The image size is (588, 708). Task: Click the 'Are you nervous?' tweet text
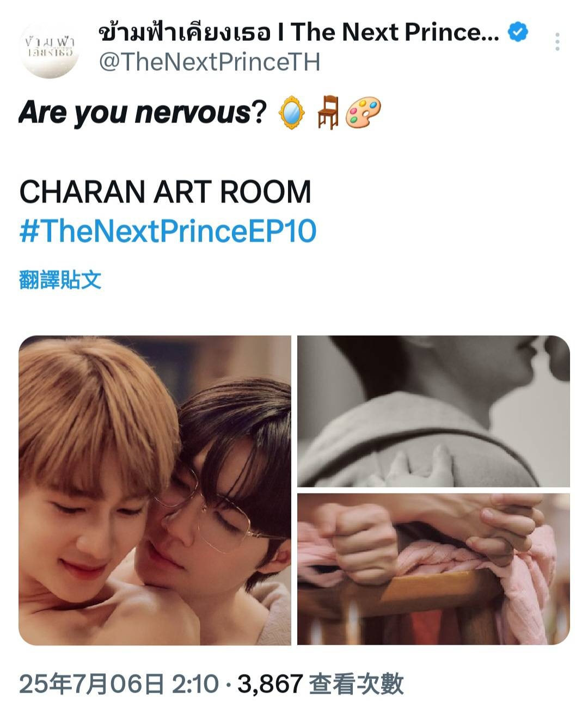(x=143, y=113)
